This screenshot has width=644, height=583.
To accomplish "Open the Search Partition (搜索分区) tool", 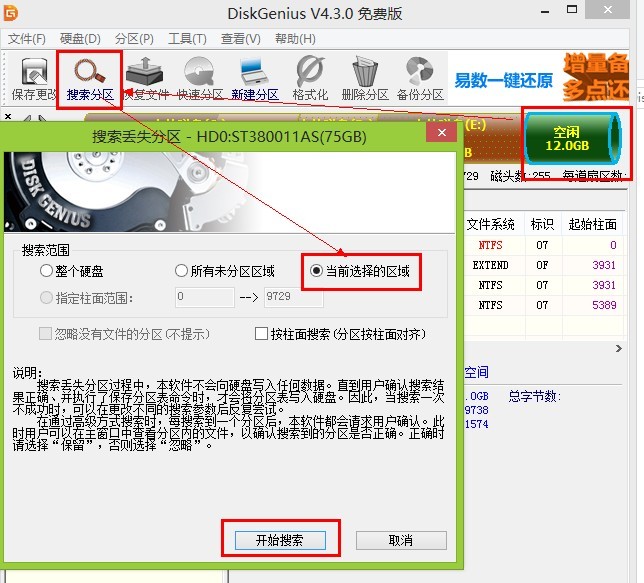I will click(x=90, y=80).
